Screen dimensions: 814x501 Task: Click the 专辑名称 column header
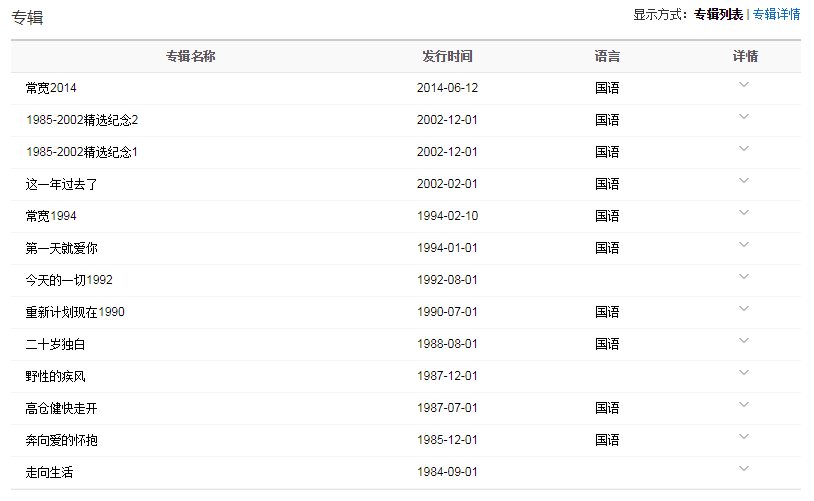(191, 56)
